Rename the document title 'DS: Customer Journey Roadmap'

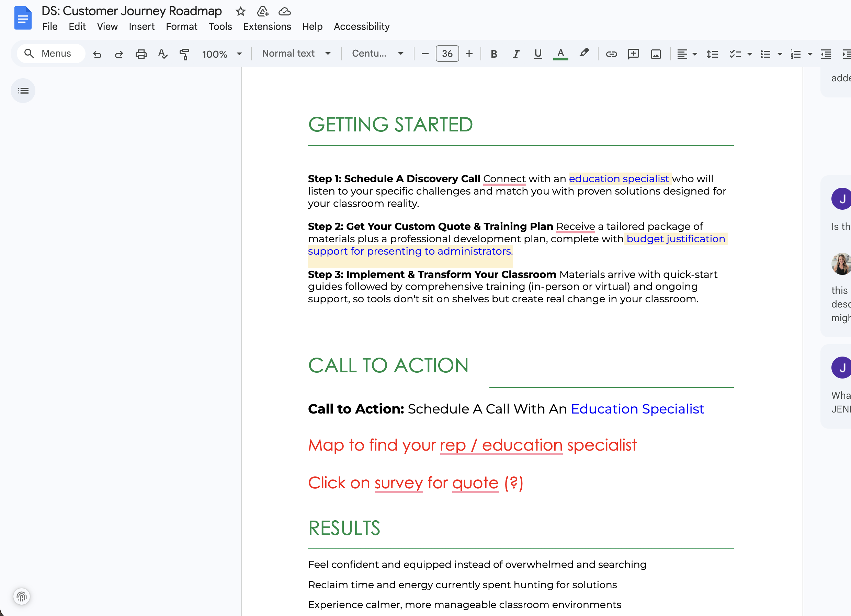[131, 11]
